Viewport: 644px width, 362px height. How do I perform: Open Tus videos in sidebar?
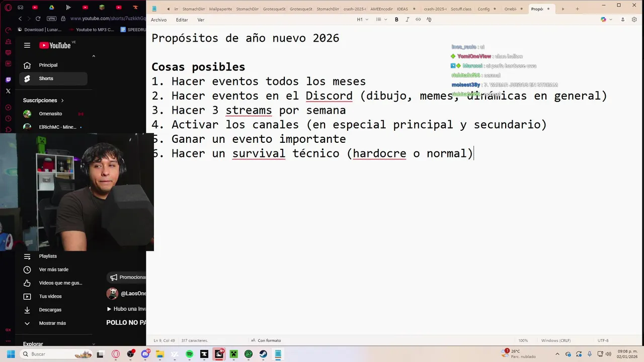53,296
